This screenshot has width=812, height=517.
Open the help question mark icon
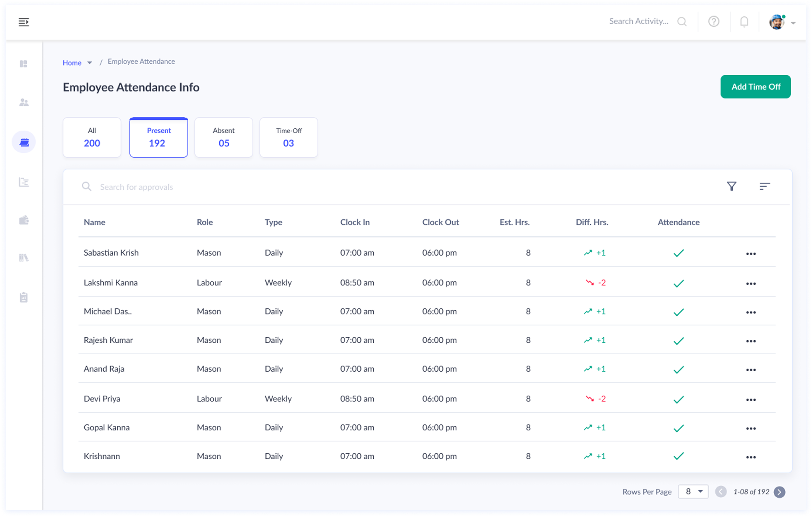(x=714, y=22)
